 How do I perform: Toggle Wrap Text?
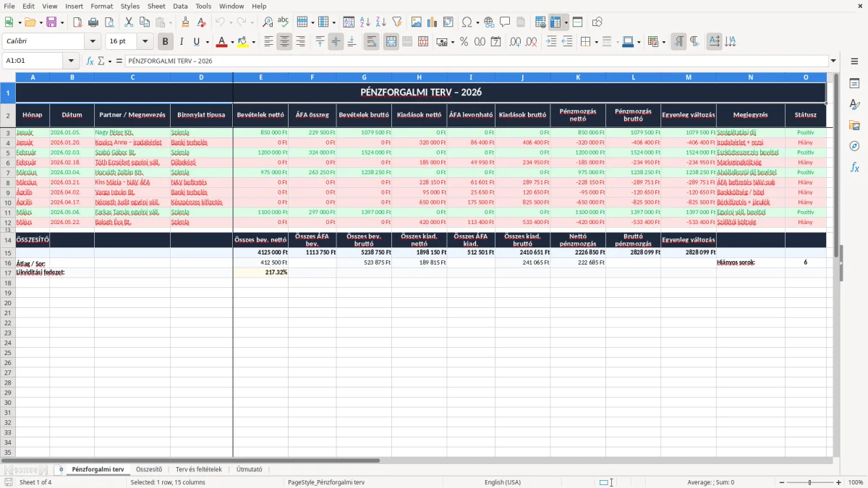tap(371, 42)
